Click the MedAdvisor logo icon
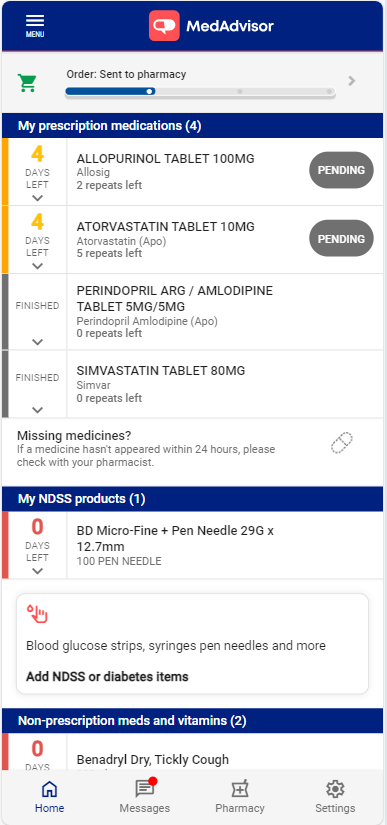The width and height of the screenshot is (387, 825). [x=164, y=26]
